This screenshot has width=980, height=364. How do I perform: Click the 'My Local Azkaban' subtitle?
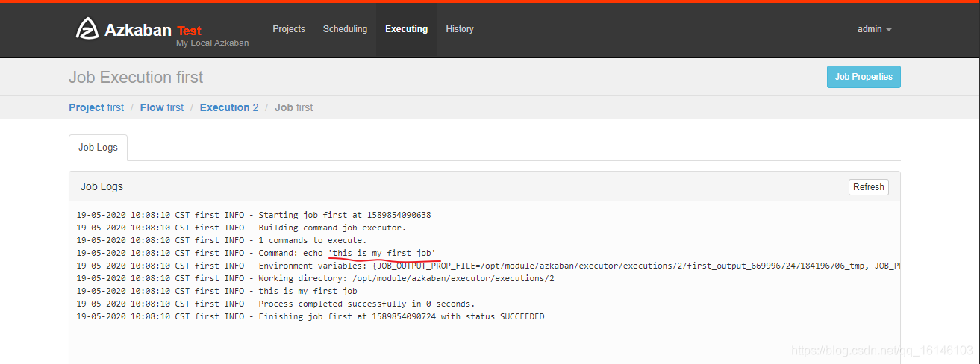212,43
